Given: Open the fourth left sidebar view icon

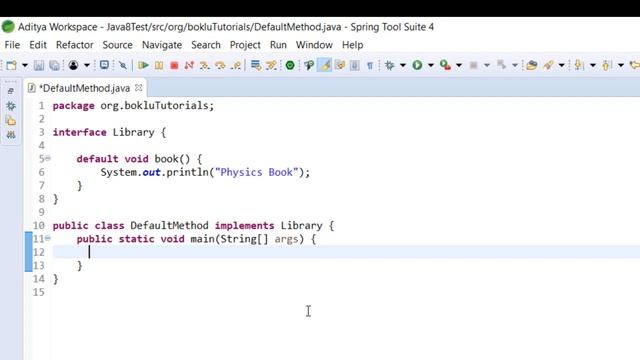Looking at the screenshot, I should click(11, 135).
